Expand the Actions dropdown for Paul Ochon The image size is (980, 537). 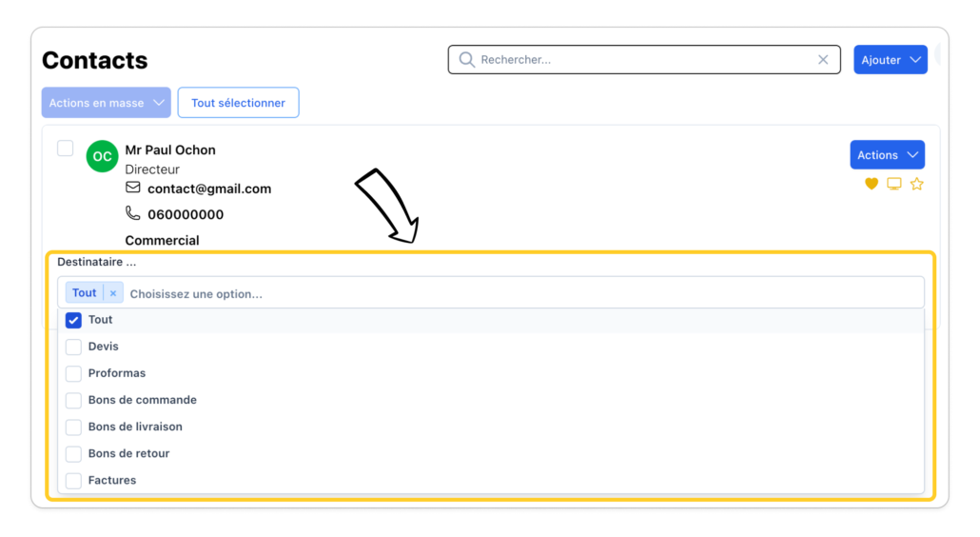point(887,155)
